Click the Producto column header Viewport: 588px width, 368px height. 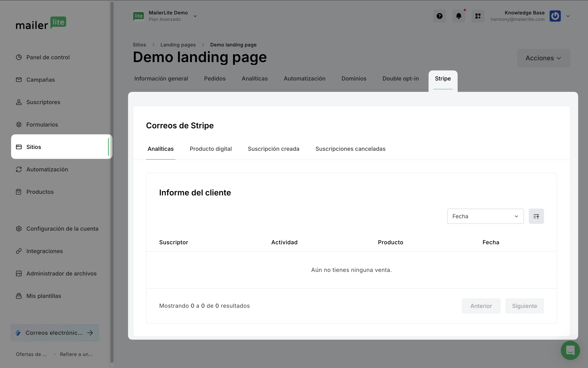(x=390, y=242)
